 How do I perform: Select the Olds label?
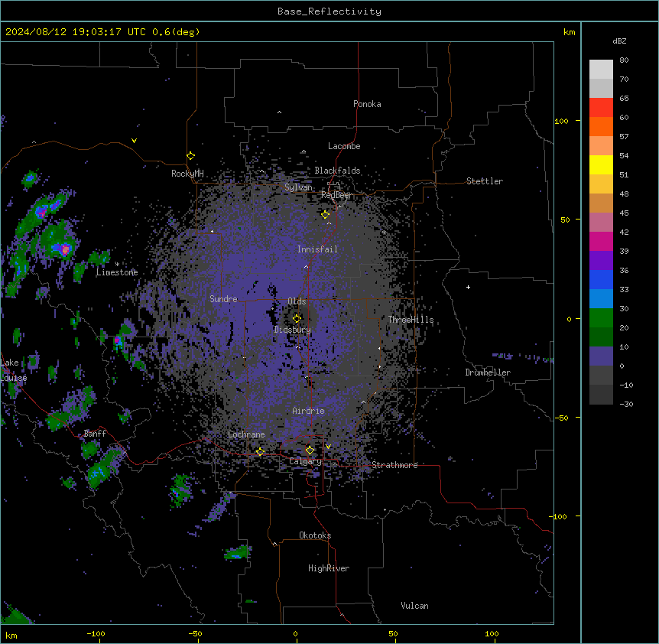click(x=297, y=301)
